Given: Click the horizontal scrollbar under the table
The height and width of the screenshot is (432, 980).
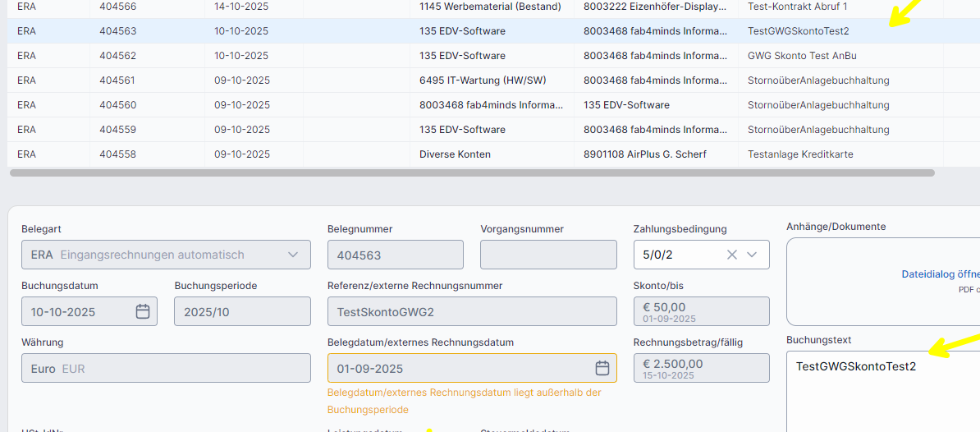Looking at the screenshot, I should [471, 173].
